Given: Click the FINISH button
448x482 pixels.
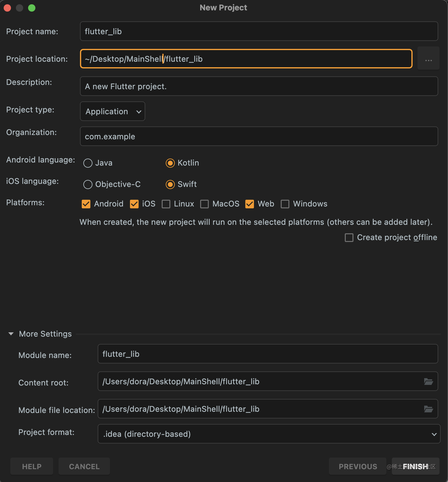Looking at the screenshot, I should [x=415, y=466].
